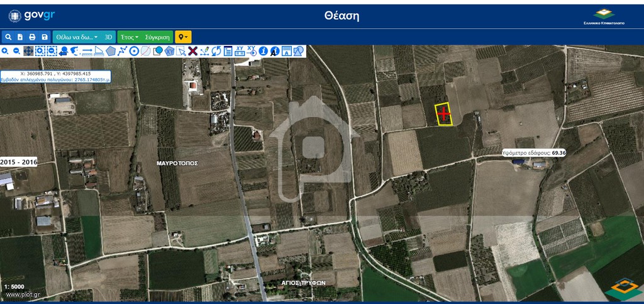This screenshot has height=304, width=644.
Task: Click the '1: 5000' scale text
Action: pos(14,287)
